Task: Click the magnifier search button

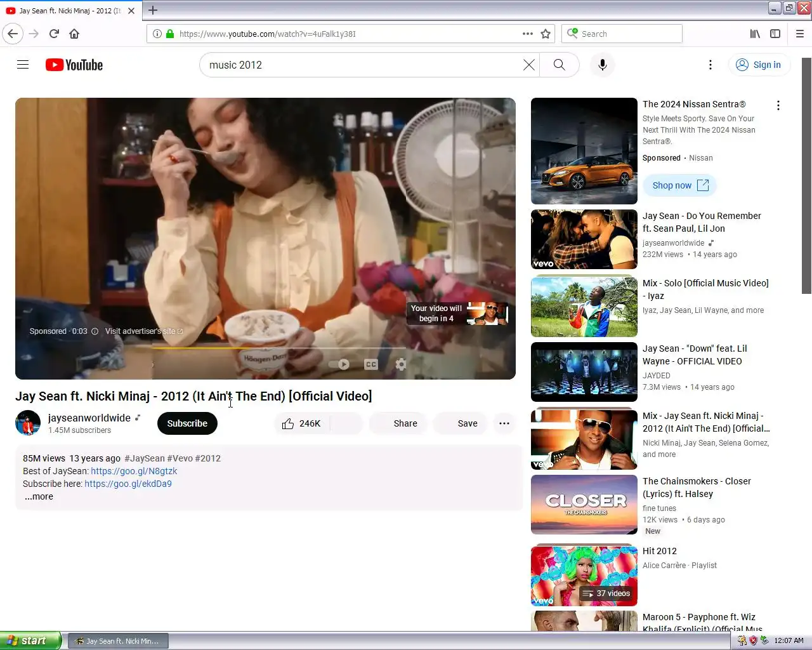Action: (x=559, y=65)
